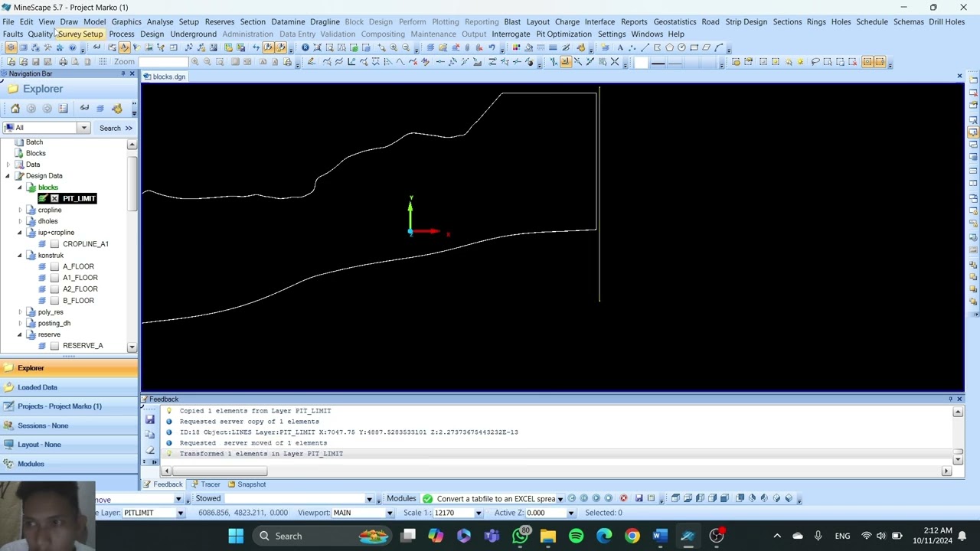Click the save icon in the Feedback panel
Viewport: 980px width, 551px height.
(150, 419)
